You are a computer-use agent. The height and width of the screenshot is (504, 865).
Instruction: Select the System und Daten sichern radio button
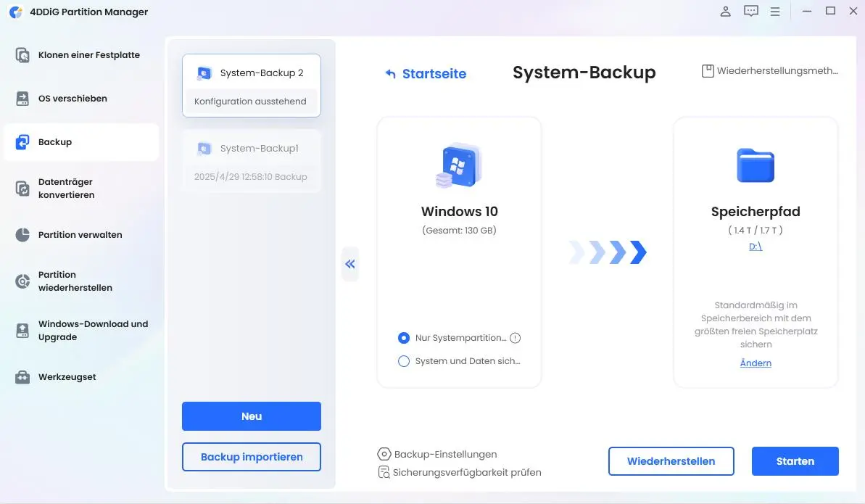point(404,361)
